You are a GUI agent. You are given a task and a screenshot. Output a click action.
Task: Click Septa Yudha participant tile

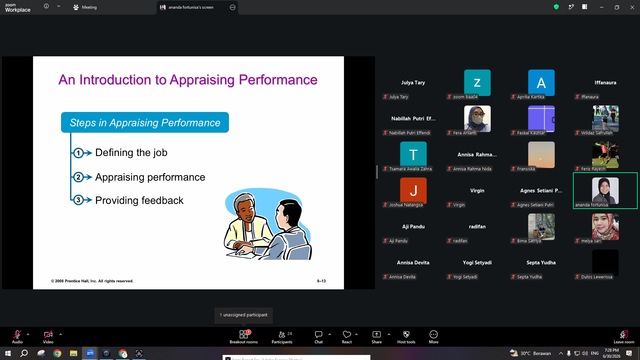541,262
